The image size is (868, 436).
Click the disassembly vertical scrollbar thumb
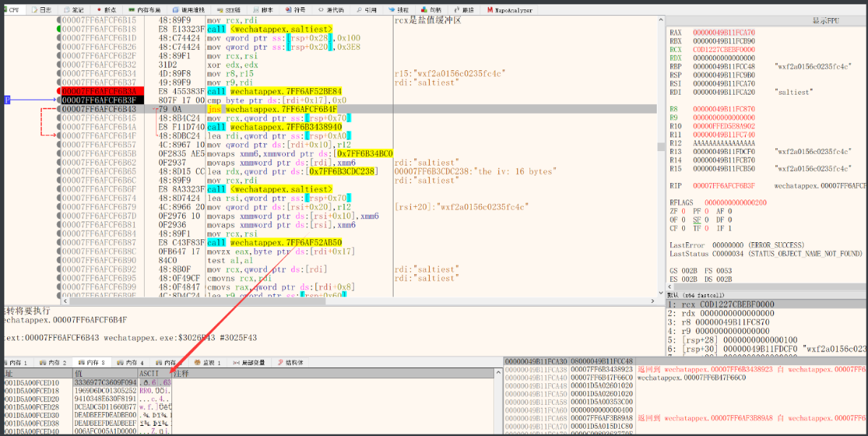click(660, 147)
